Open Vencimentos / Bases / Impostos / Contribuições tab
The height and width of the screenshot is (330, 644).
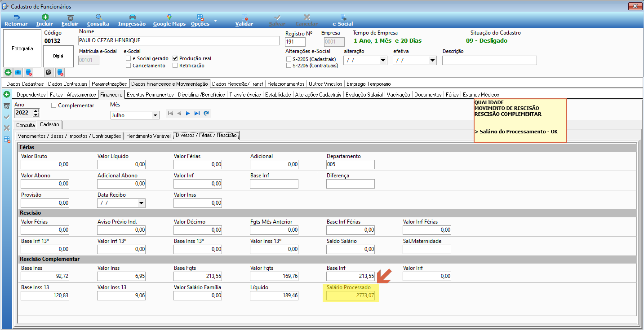pyautogui.click(x=69, y=136)
